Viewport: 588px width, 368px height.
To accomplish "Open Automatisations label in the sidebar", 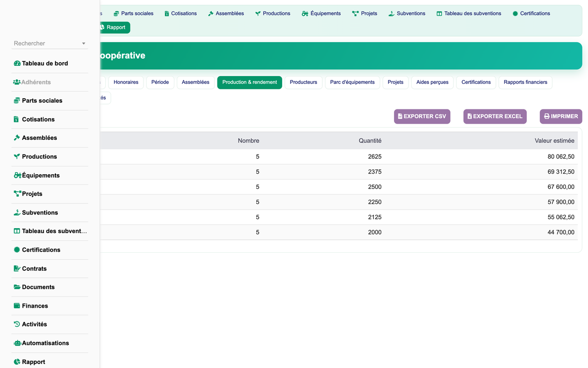I will [x=46, y=343].
